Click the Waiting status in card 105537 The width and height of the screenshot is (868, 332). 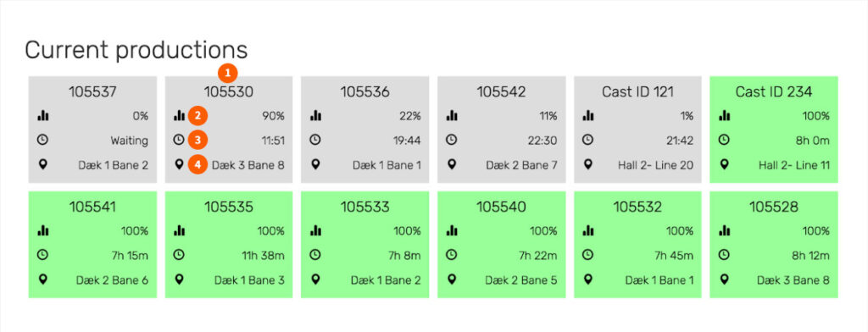tap(129, 141)
